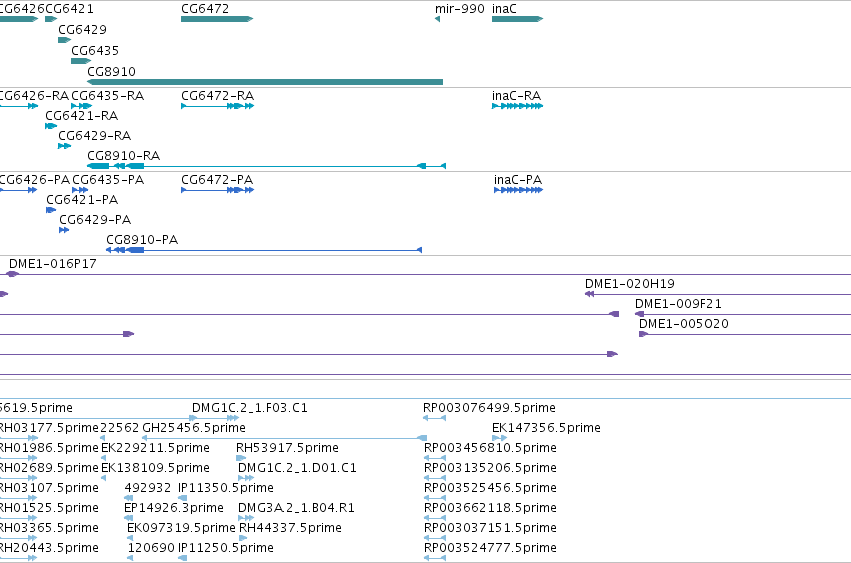851x563 pixels.
Task: Select CDS inaC-PA label
Action: click(x=518, y=180)
